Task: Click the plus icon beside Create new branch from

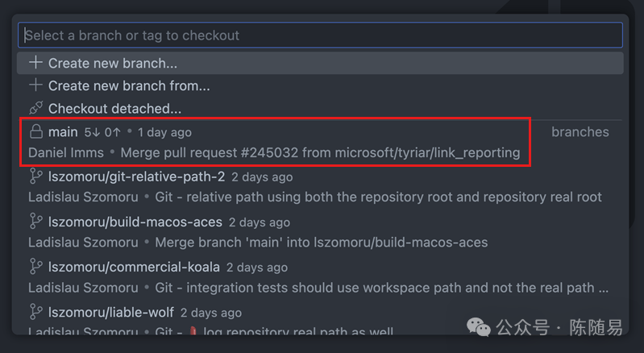Action: pos(35,85)
